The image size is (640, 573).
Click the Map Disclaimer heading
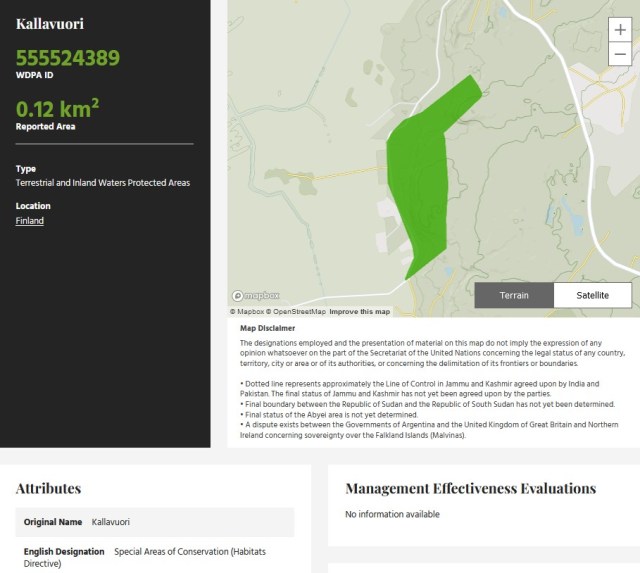coord(267,328)
